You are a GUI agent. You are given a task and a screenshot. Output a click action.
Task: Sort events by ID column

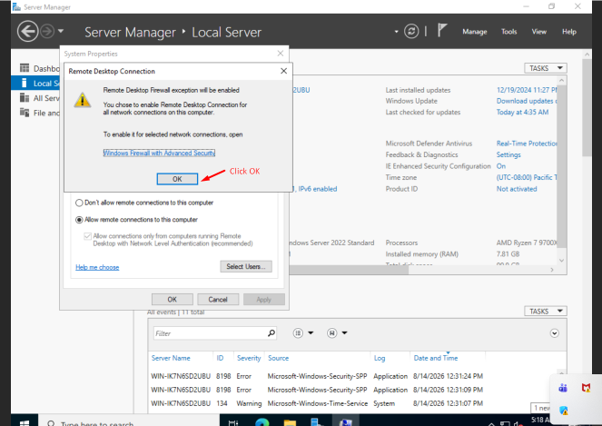pos(220,358)
